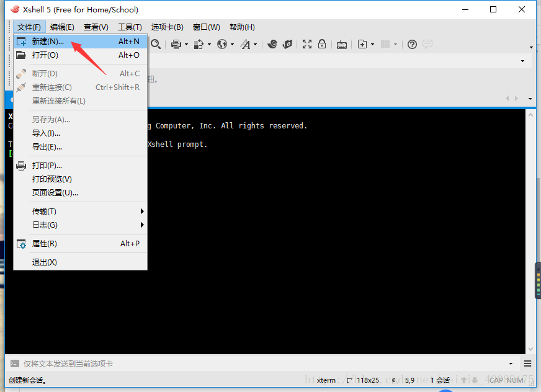Click the speech bubble feedback icon
The width and height of the screenshot is (541, 392).
point(427,44)
